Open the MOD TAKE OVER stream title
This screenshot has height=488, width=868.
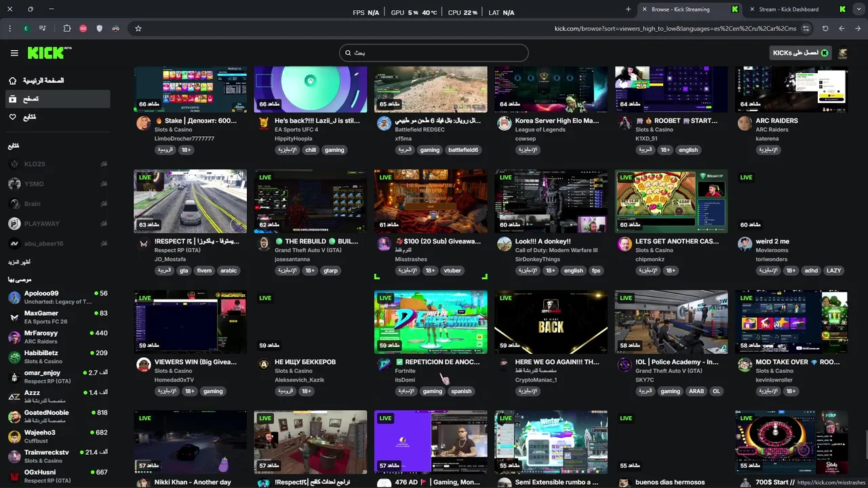pos(797,362)
